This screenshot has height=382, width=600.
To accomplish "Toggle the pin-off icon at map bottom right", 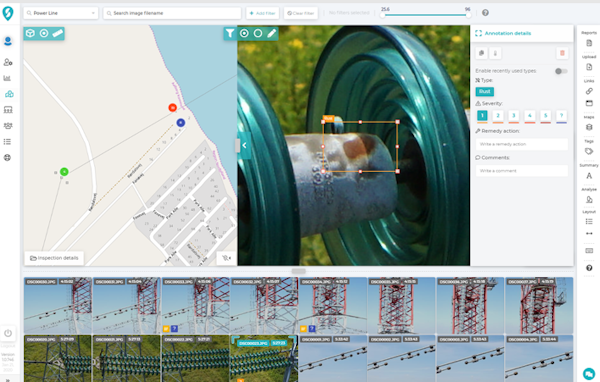I will click(227, 258).
